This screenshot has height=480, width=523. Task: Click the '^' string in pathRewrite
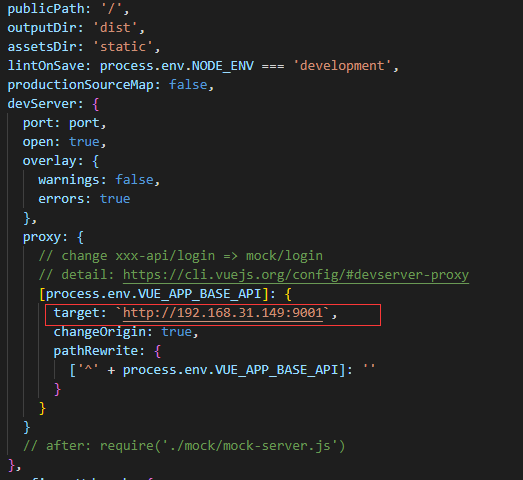pyautogui.click(x=88, y=370)
